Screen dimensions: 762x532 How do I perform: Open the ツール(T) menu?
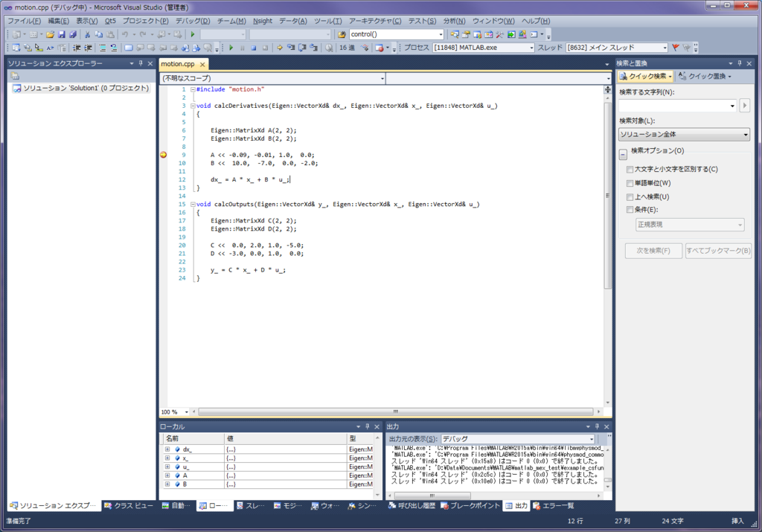point(327,21)
